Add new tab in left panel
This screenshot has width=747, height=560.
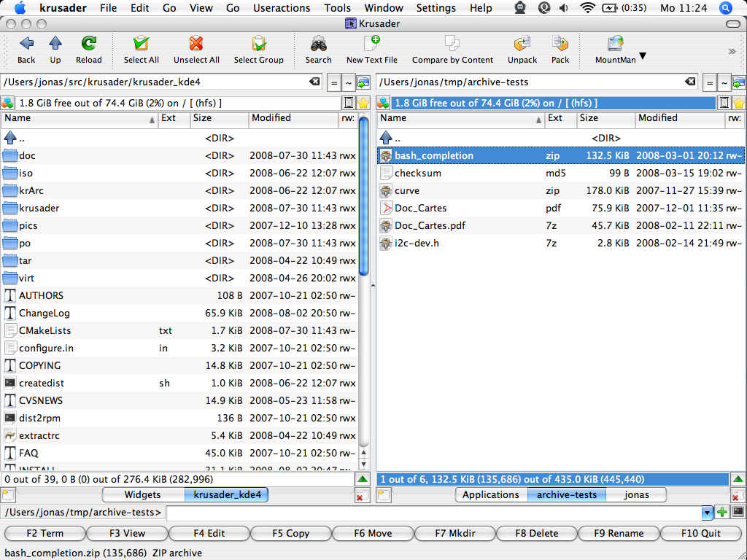pyautogui.click(x=8, y=495)
